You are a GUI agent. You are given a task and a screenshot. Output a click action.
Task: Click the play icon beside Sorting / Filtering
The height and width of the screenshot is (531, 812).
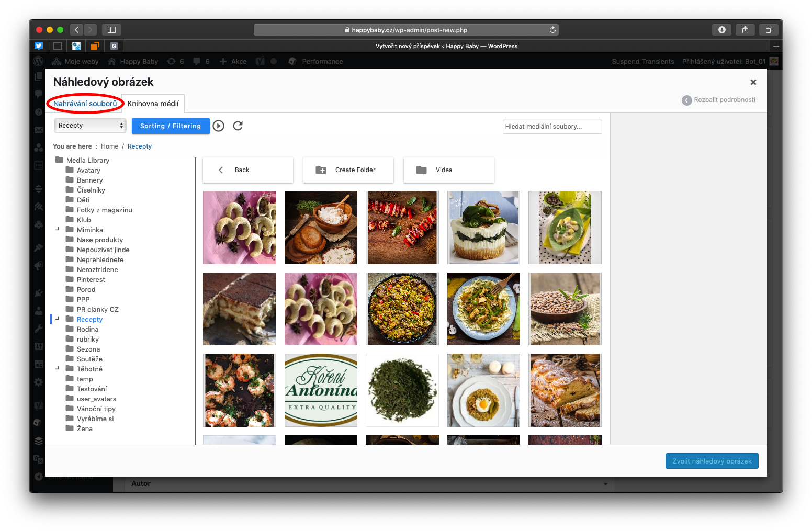[219, 126]
